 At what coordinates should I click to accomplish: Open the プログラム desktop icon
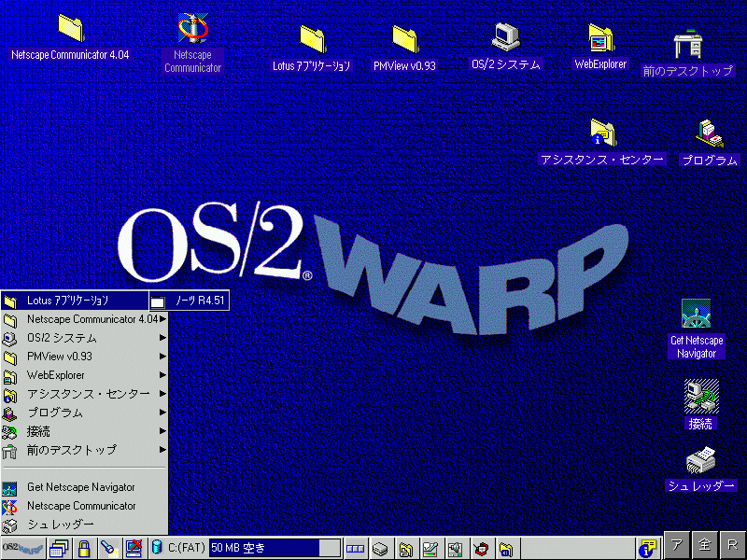pos(710,133)
